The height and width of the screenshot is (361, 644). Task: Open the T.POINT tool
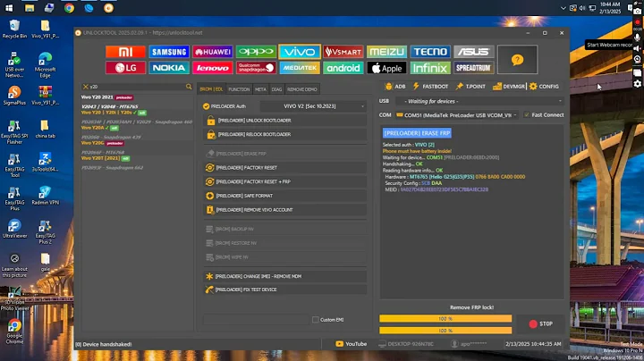click(x=470, y=87)
